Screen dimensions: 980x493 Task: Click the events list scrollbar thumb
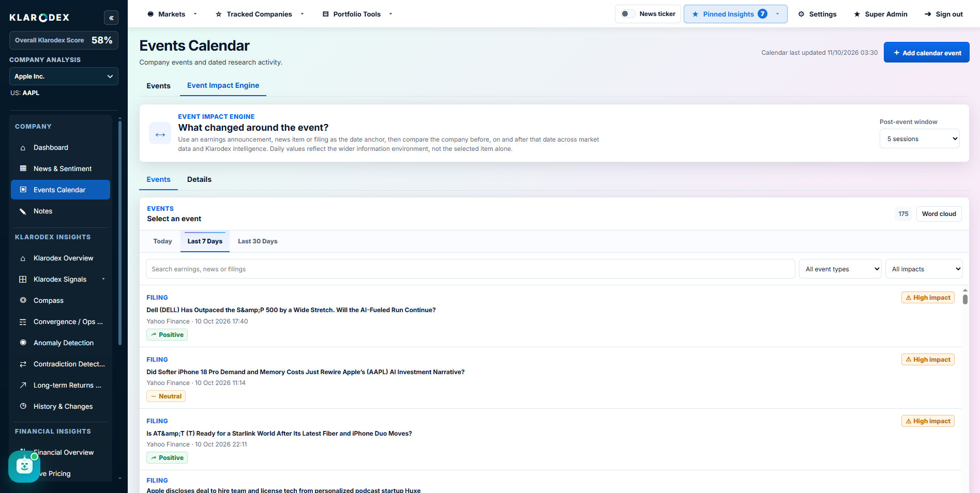965,299
